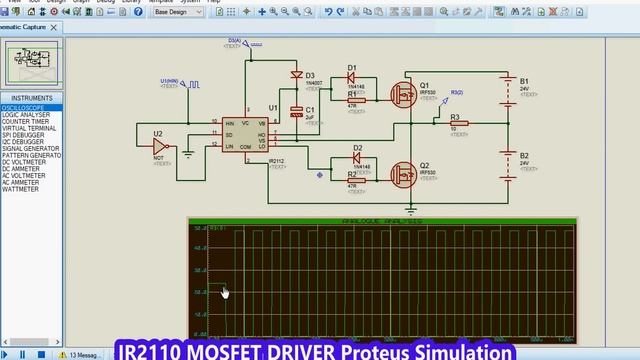Open the Help question mark icon
This screenshot has width=640, height=360.
pos(138,12)
